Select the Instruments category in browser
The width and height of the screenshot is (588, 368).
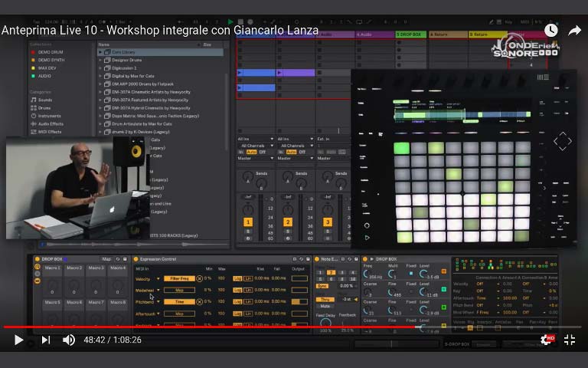tap(46, 116)
